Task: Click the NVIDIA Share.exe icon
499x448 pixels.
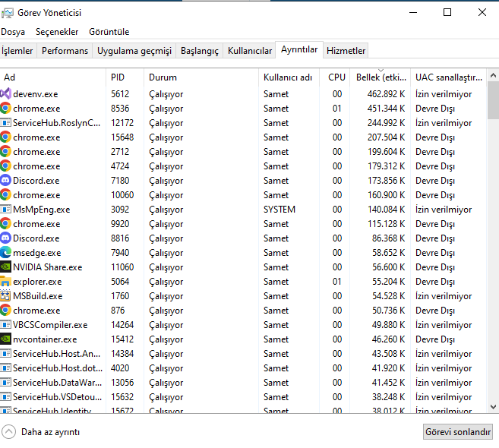Action: click(6, 267)
